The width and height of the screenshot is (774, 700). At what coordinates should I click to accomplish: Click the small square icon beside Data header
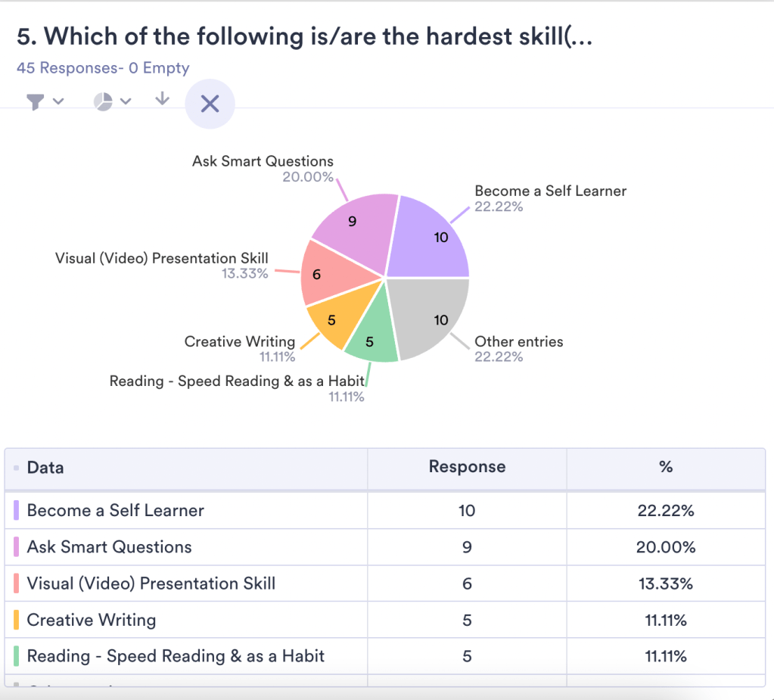[17, 468]
